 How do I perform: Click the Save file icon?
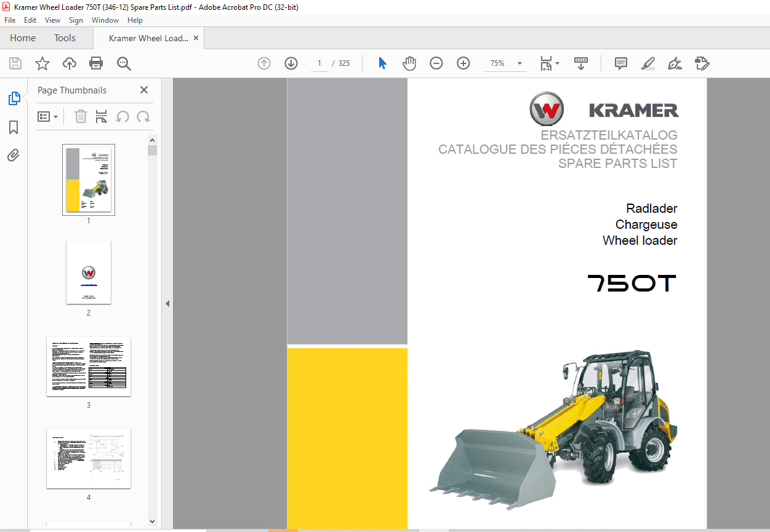(15, 63)
